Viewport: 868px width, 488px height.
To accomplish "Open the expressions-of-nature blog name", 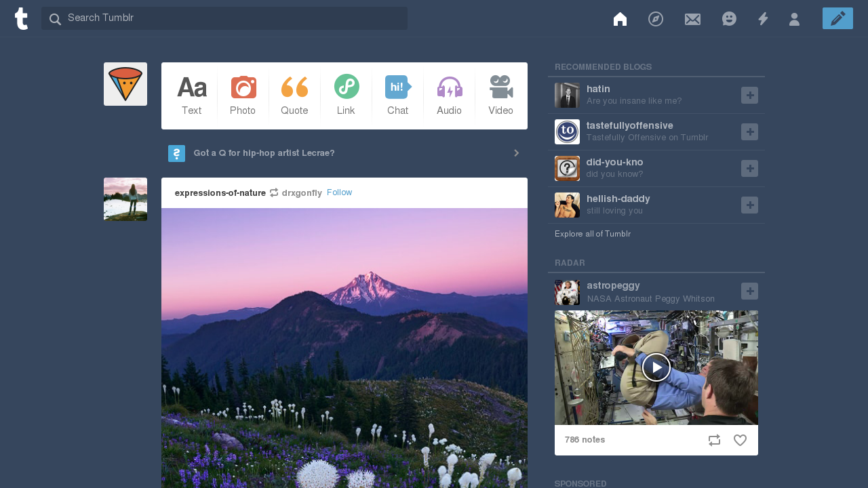I will coord(220,193).
